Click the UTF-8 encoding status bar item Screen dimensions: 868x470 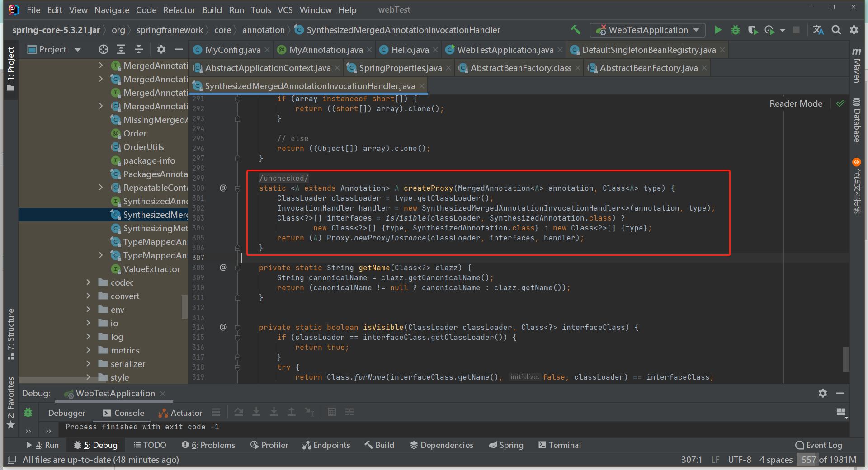coord(740,460)
